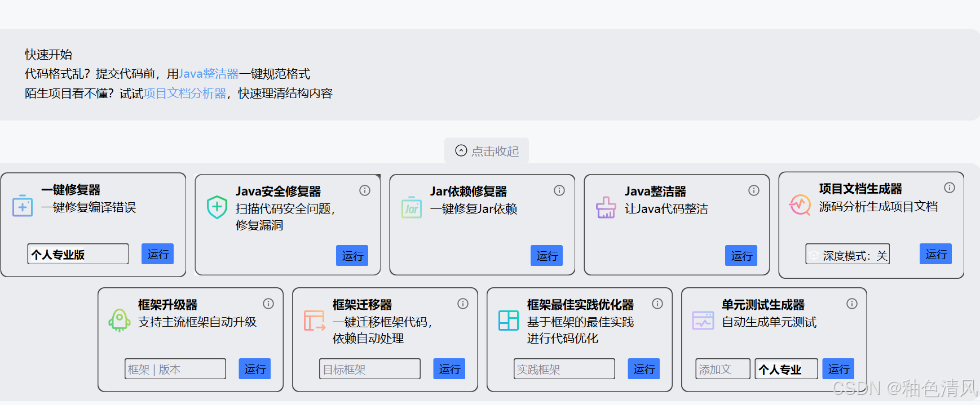The image size is (980, 405).
Task: Click the 源码分析生成项目文档 description
Action: pyautogui.click(x=879, y=207)
